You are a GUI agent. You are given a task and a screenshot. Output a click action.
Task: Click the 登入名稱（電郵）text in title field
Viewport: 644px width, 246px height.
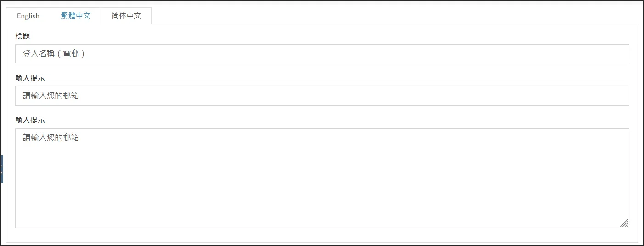54,54
